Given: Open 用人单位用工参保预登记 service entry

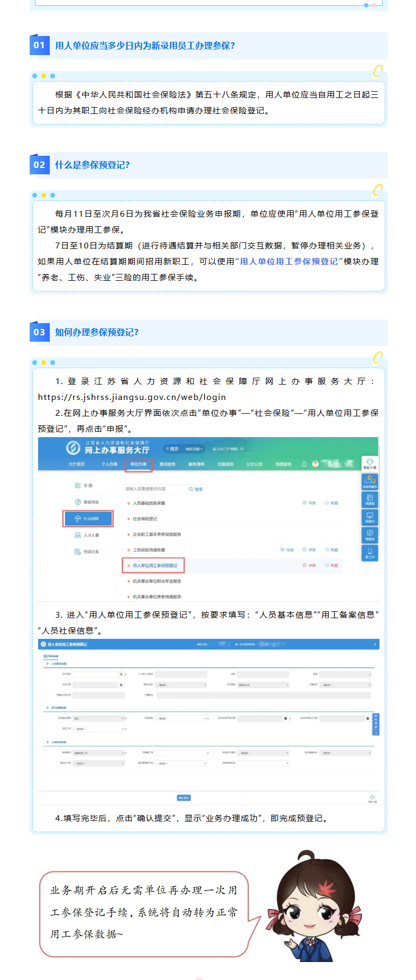Looking at the screenshot, I should coord(155,566).
